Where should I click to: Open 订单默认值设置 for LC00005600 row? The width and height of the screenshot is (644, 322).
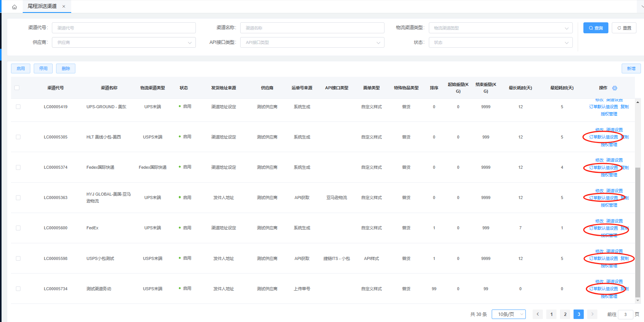coord(603,228)
